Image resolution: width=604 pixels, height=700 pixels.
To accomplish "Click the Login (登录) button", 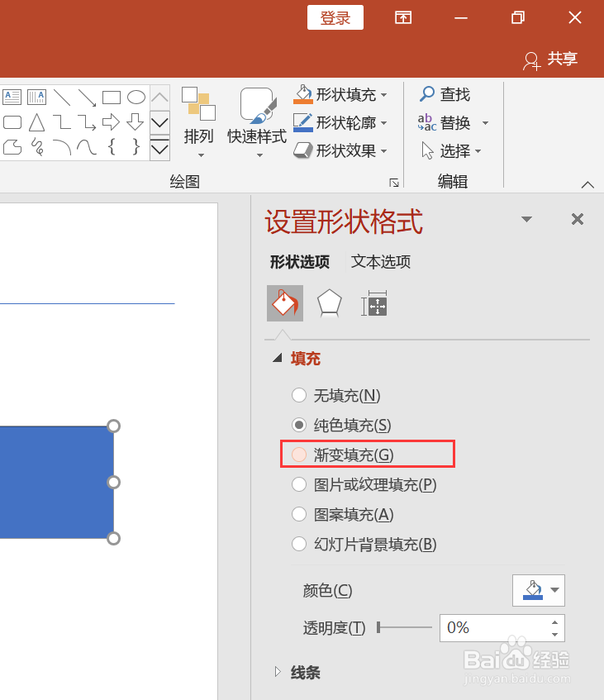I will (335, 17).
